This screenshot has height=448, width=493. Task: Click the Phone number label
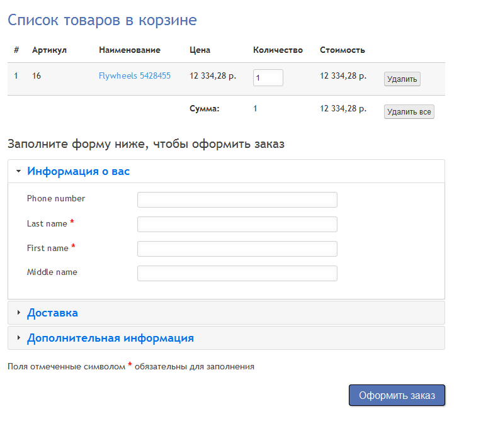[x=56, y=198]
